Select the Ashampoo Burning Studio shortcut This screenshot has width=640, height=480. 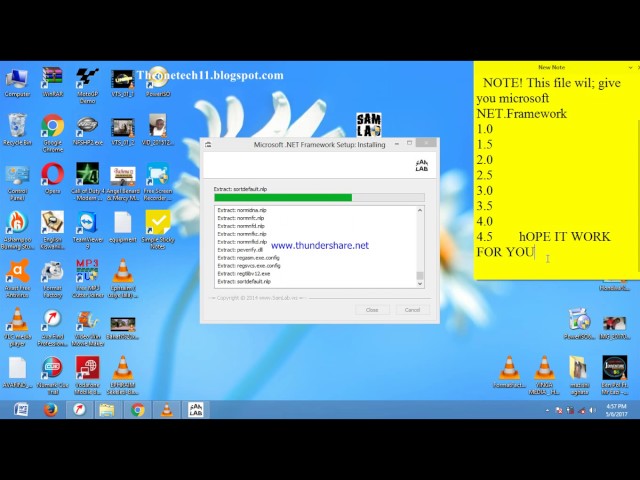tap(17, 230)
